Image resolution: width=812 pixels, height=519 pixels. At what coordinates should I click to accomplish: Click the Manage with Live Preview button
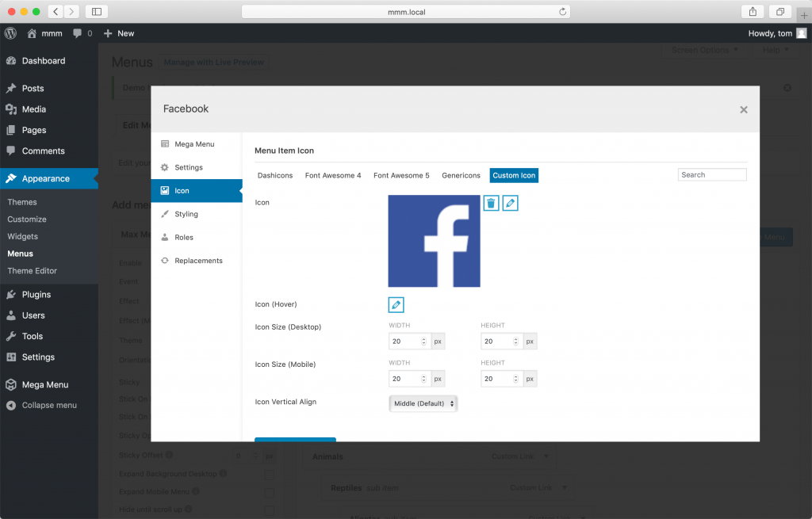[x=214, y=62]
